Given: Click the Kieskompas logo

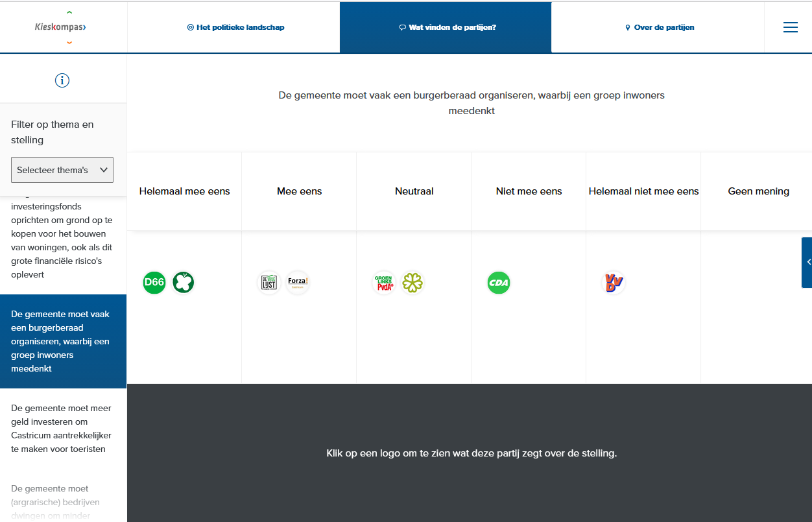Looking at the screenshot, I should tap(60, 27).
